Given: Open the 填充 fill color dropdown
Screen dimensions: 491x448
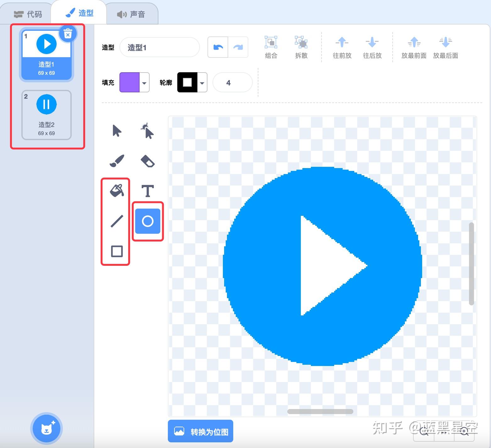Looking at the screenshot, I should point(144,82).
